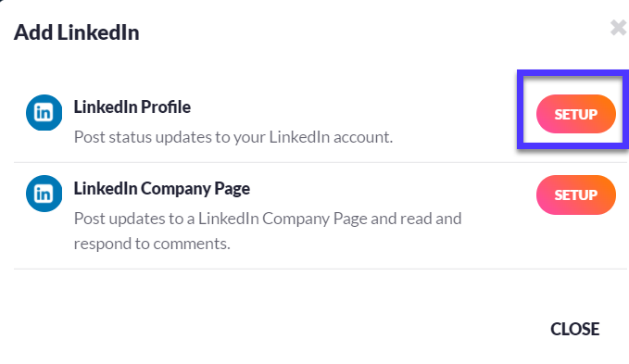Click the word LinkedIn in the dialog heading
629x364 pixels.
click(98, 32)
